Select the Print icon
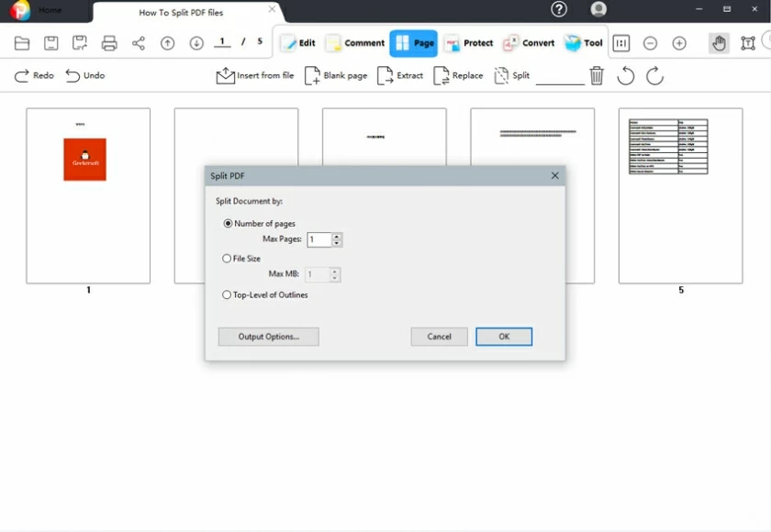771x532 pixels. 109,42
